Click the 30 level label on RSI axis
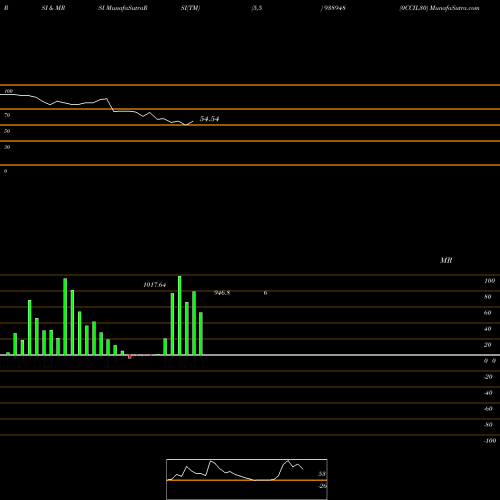The image size is (500, 500). point(7,147)
